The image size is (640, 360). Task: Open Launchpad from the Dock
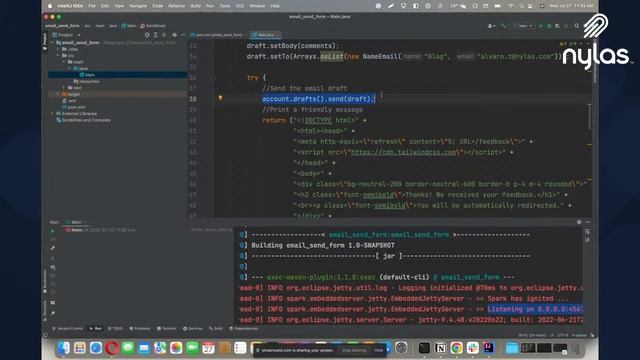[x=80, y=348]
